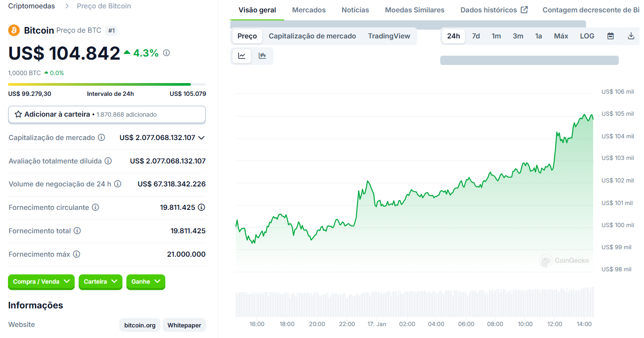
Task: Open the Contagem decrescente tab
Action: tap(591, 10)
